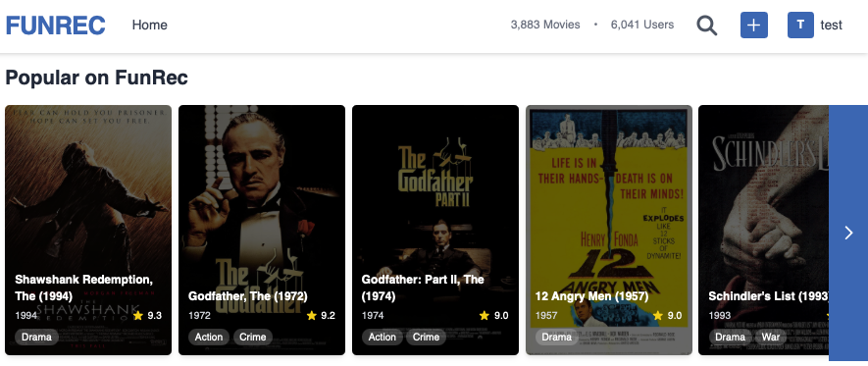The image size is (868, 366).
Task: Click star rating on Godfather (1972)
Action: pyautogui.click(x=321, y=316)
